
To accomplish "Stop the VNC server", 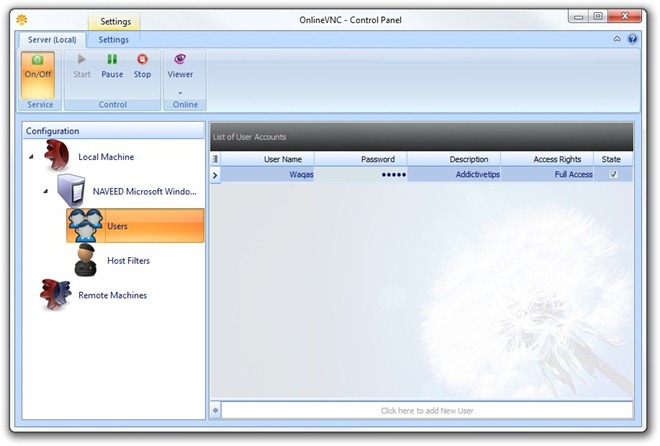I will coord(142,66).
